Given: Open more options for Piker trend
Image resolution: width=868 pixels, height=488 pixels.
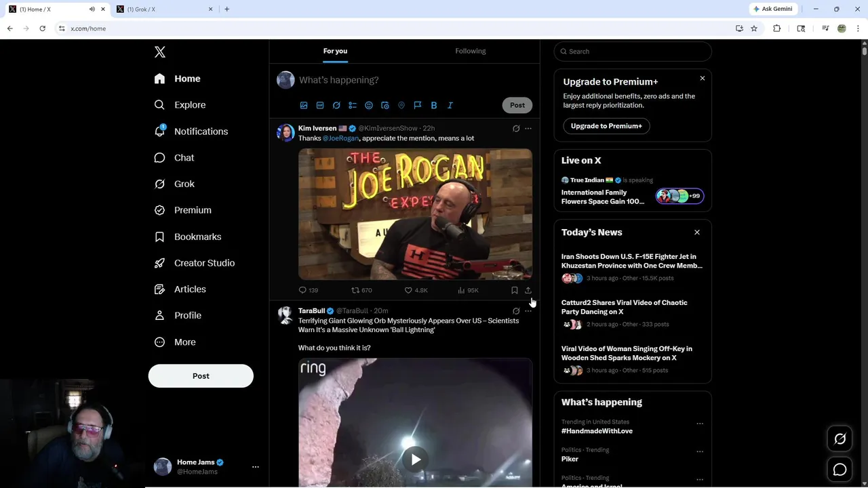Looking at the screenshot, I should point(700,451).
